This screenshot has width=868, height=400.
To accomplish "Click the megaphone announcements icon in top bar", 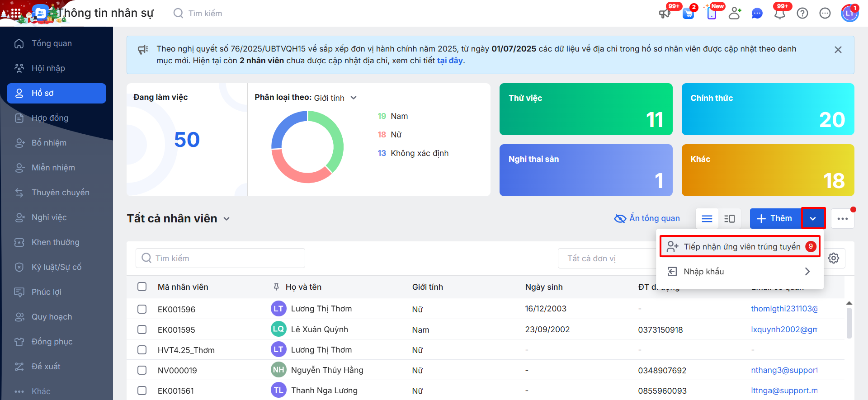I will (665, 13).
